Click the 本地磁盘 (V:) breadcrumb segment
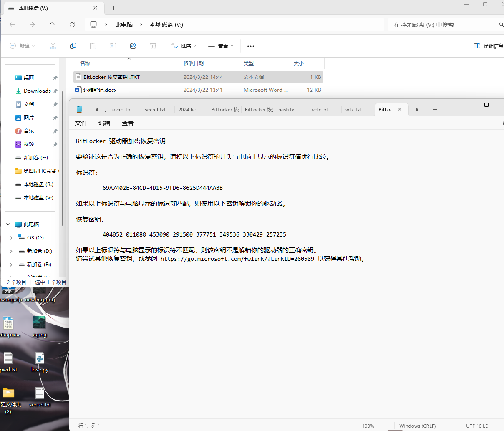Screen dimensions: 504x431 coord(166,25)
